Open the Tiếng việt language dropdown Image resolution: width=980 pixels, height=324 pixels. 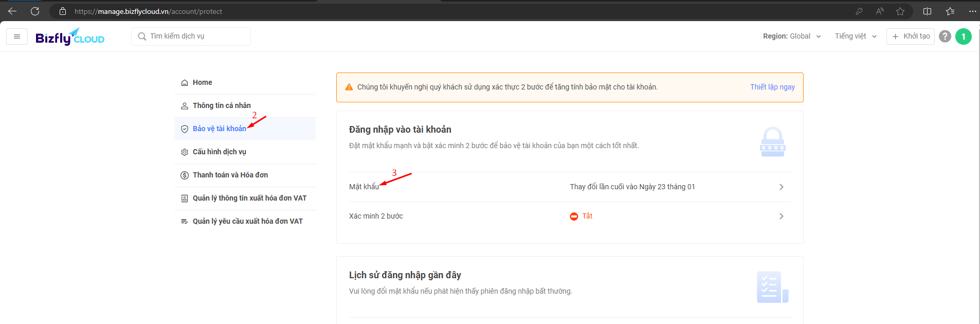(x=856, y=37)
